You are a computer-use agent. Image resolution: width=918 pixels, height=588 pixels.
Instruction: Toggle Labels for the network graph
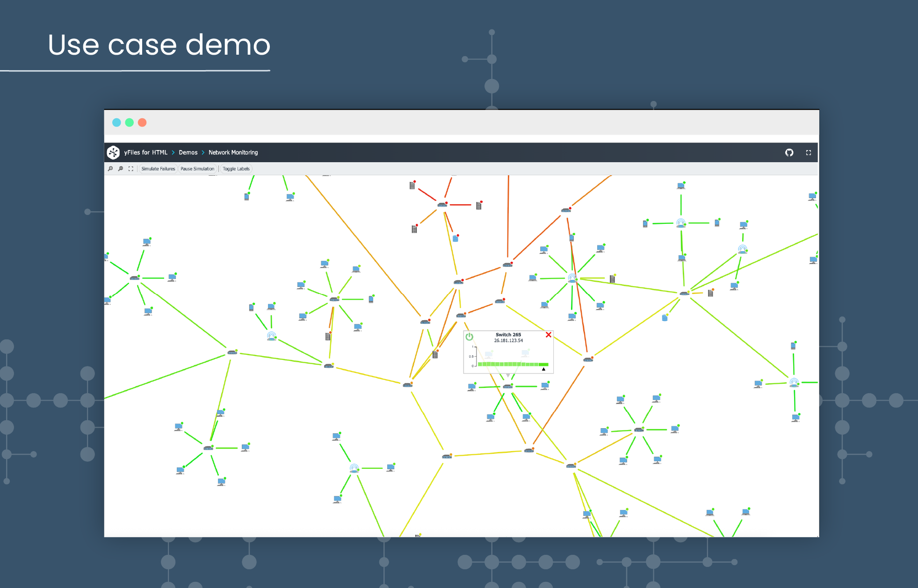(236, 169)
